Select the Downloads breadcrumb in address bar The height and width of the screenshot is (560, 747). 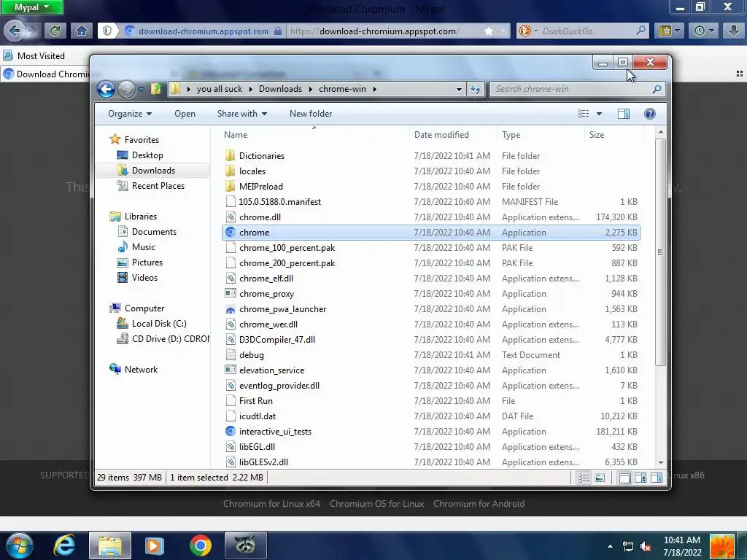coord(280,89)
